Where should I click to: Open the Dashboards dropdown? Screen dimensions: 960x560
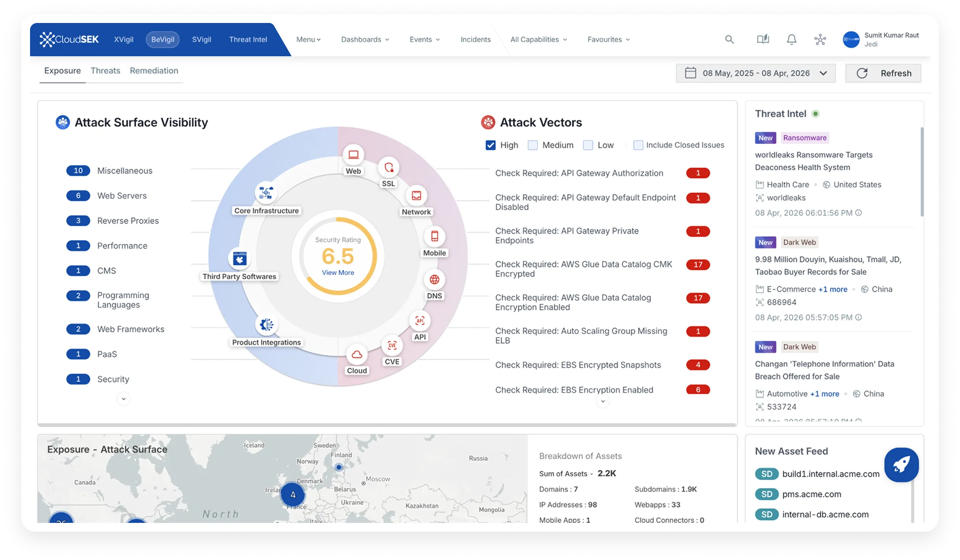pyautogui.click(x=365, y=39)
